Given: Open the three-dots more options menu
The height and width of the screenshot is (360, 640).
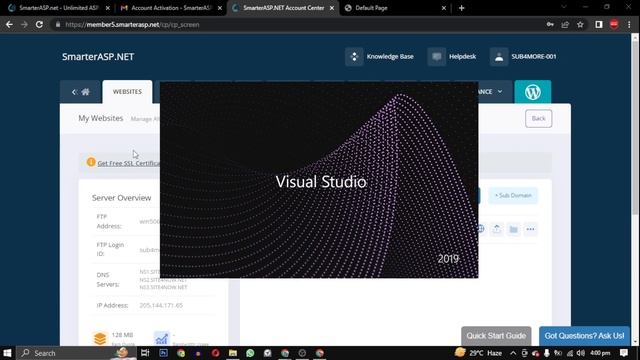Looking at the screenshot, I should [x=530, y=229].
